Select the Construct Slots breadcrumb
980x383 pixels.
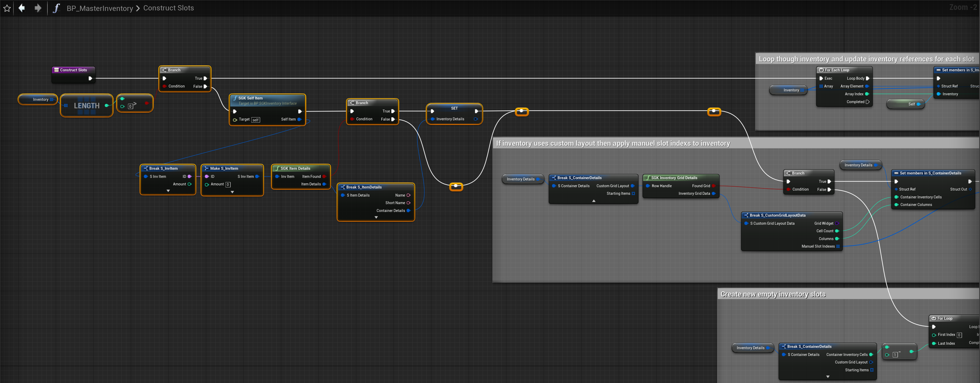(x=169, y=8)
